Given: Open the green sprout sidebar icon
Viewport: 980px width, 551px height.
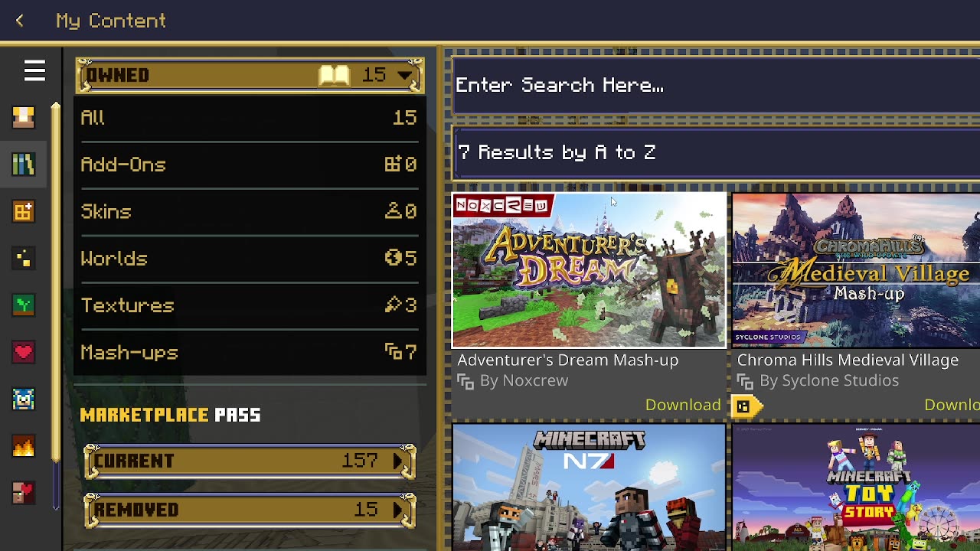Looking at the screenshot, I should click(23, 305).
